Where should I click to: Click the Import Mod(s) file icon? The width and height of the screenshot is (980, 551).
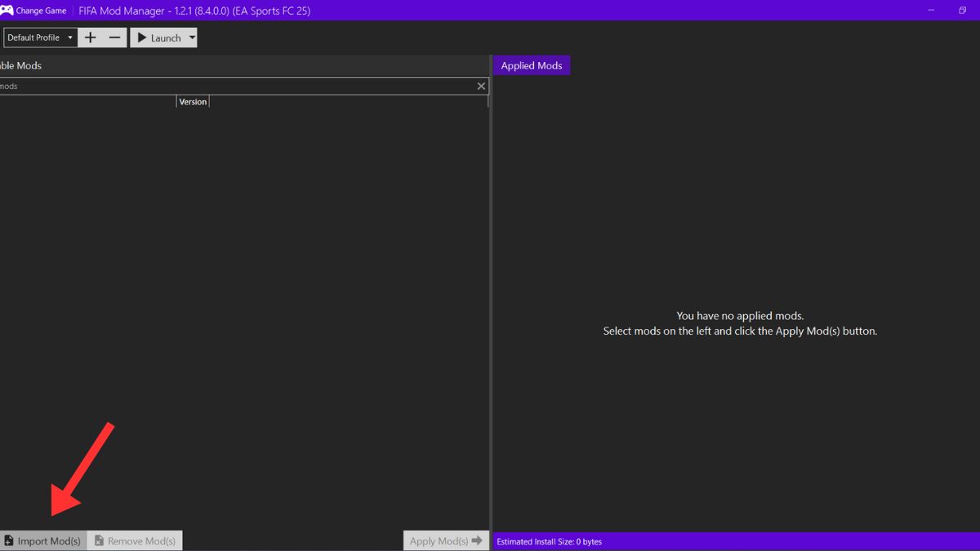pyautogui.click(x=9, y=541)
